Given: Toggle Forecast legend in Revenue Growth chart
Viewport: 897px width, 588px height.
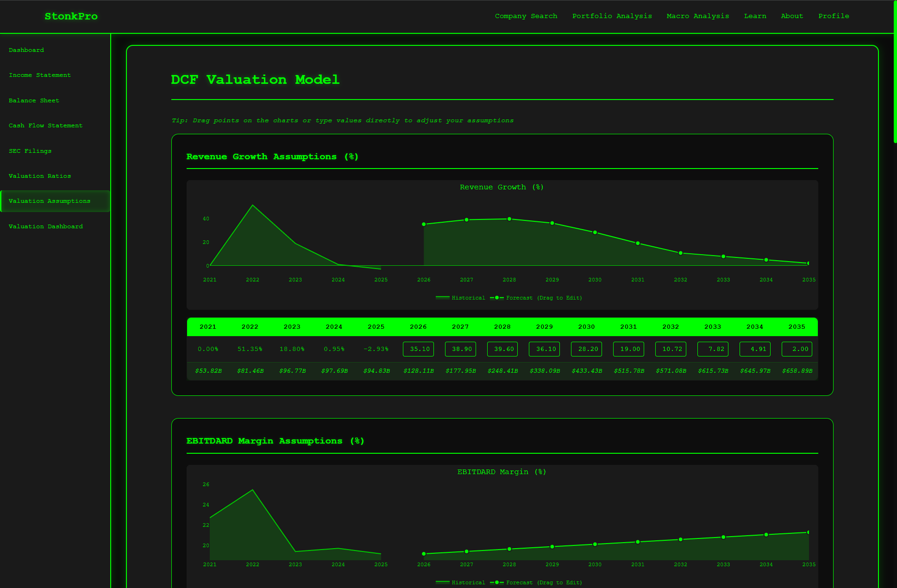Looking at the screenshot, I should (536, 298).
